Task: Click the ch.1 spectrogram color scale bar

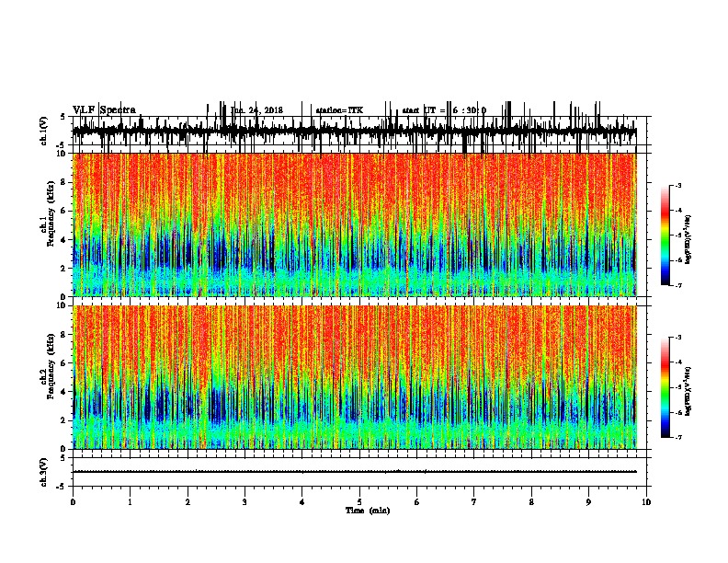Action: (665, 236)
